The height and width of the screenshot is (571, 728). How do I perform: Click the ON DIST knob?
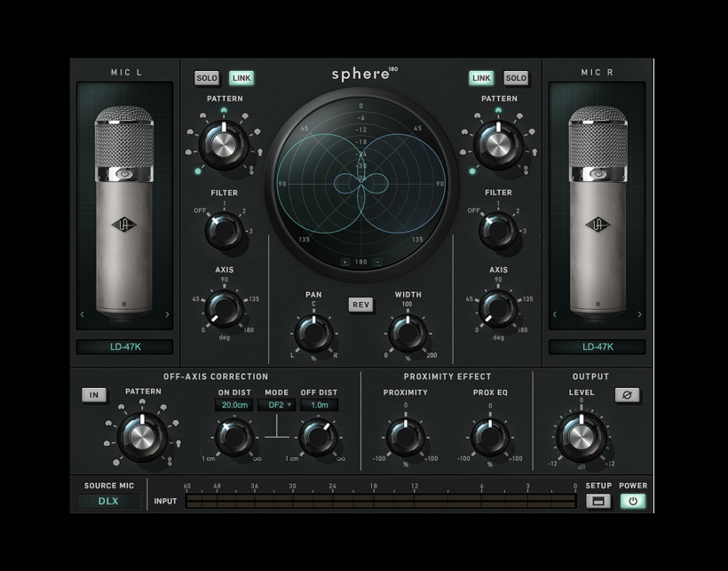[x=234, y=437]
